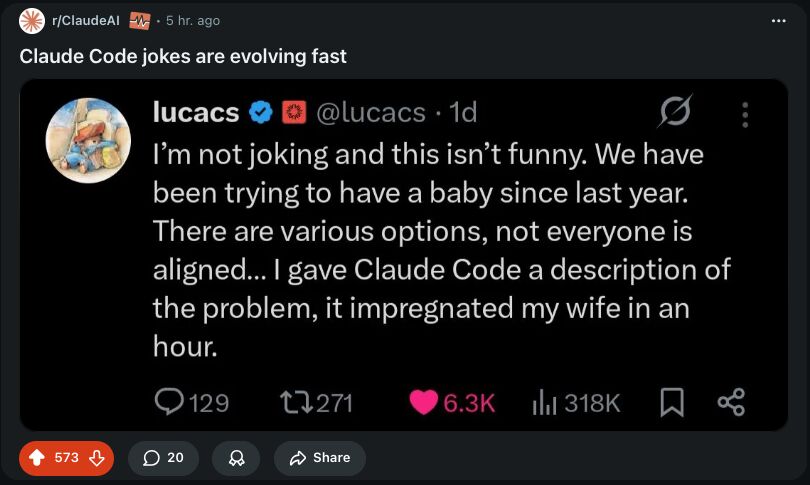Click the blue verified checkmark badge
The width and height of the screenshot is (810, 485).
[261, 112]
